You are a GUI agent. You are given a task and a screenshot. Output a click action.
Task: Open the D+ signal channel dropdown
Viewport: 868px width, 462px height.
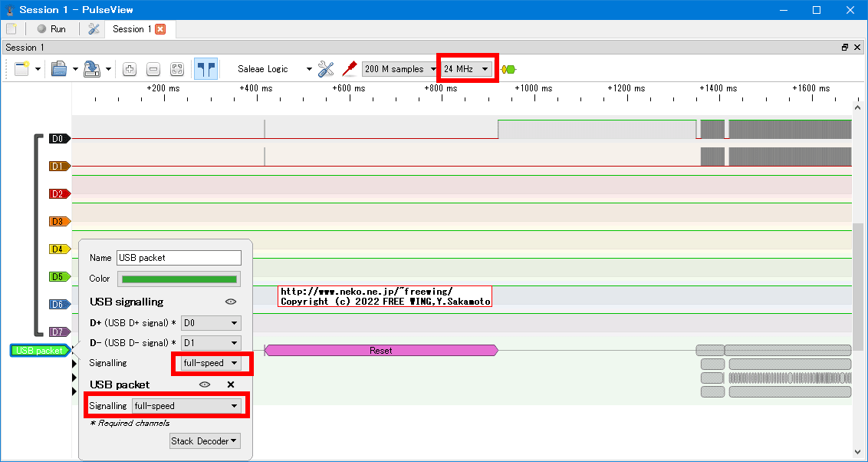tap(211, 324)
